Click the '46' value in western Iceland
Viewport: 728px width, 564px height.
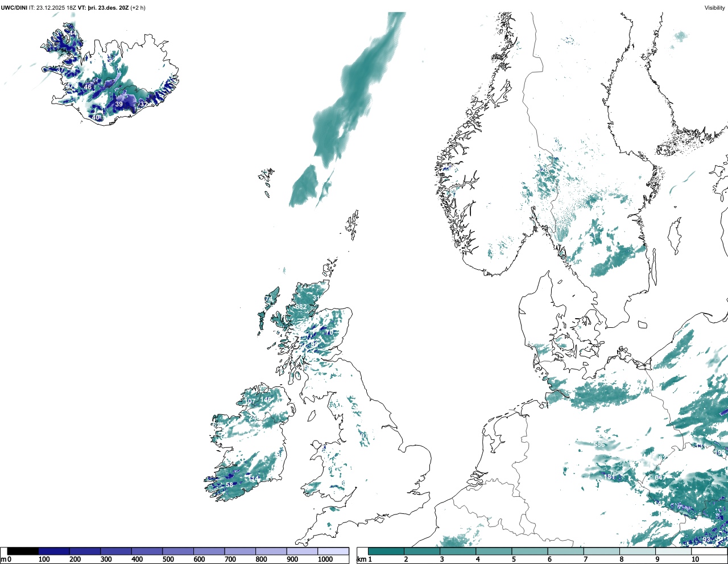(88, 87)
